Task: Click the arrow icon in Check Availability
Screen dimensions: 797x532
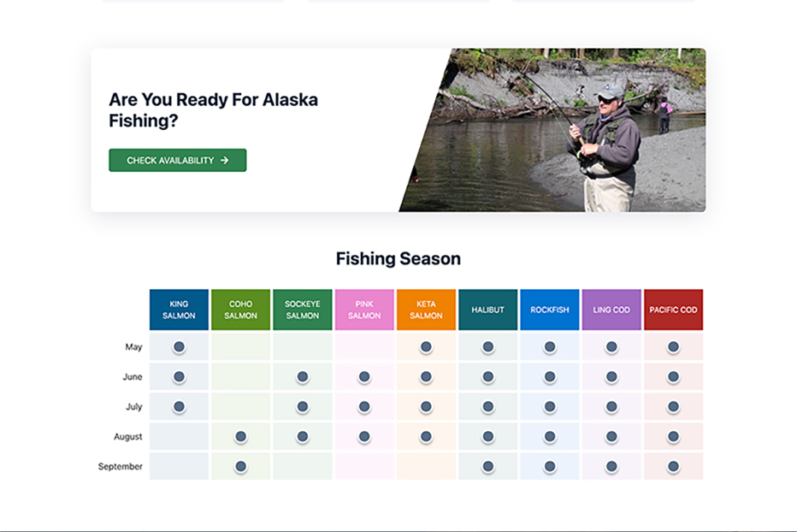Action: 225,160
